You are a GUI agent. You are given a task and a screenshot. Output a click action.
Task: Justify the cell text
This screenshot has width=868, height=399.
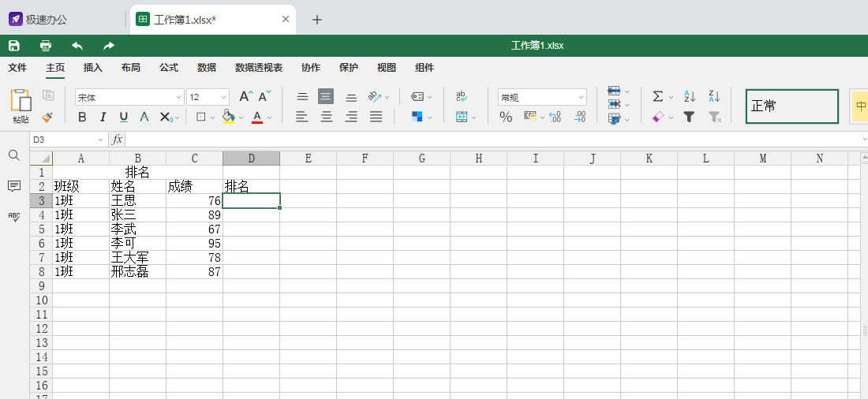point(376,117)
